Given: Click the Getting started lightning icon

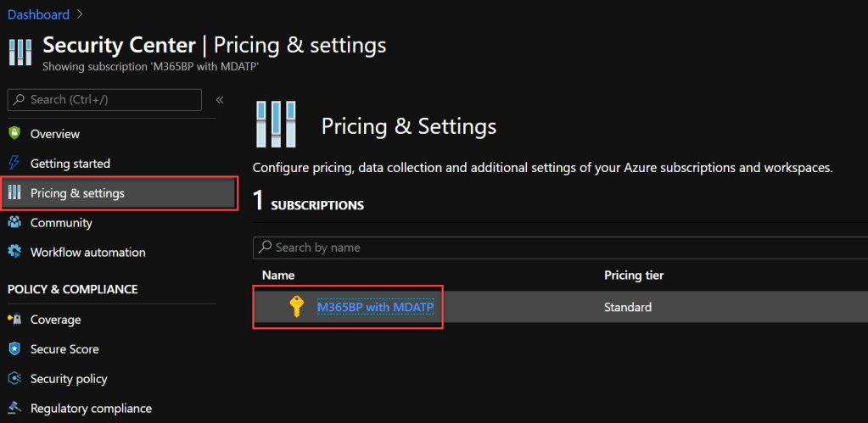Looking at the screenshot, I should click(14, 164).
